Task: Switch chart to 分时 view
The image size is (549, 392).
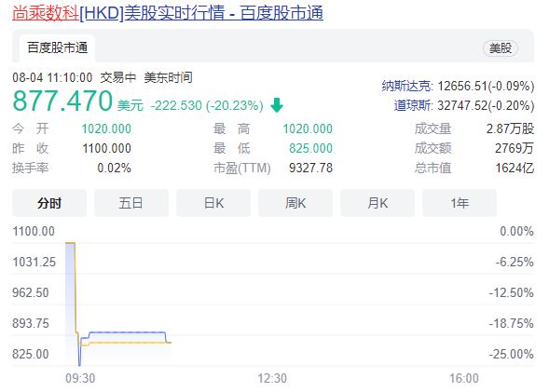Action: [x=49, y=203]
